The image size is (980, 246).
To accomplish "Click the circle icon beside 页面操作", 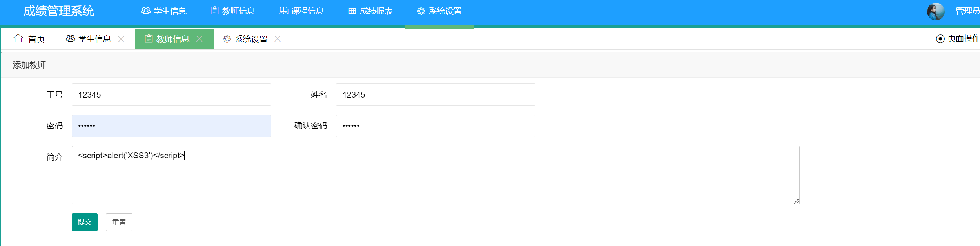I will (x=940, y=39).
